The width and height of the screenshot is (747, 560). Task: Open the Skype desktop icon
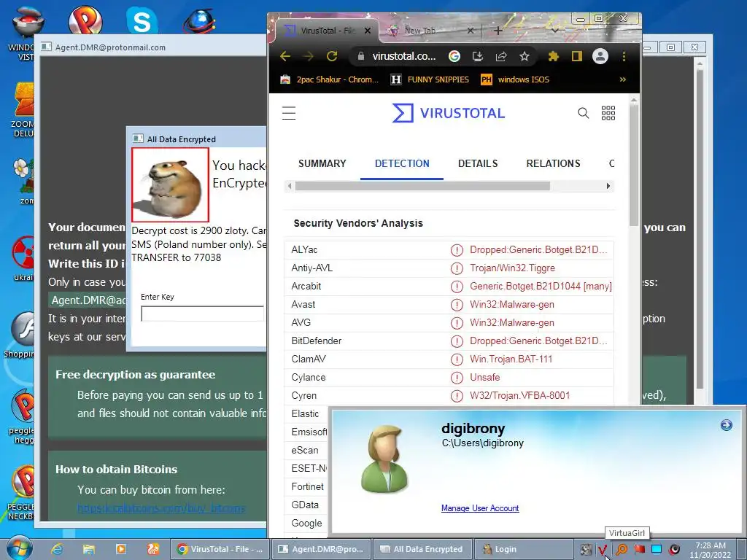pyautogui.click(x=142, y=21)
